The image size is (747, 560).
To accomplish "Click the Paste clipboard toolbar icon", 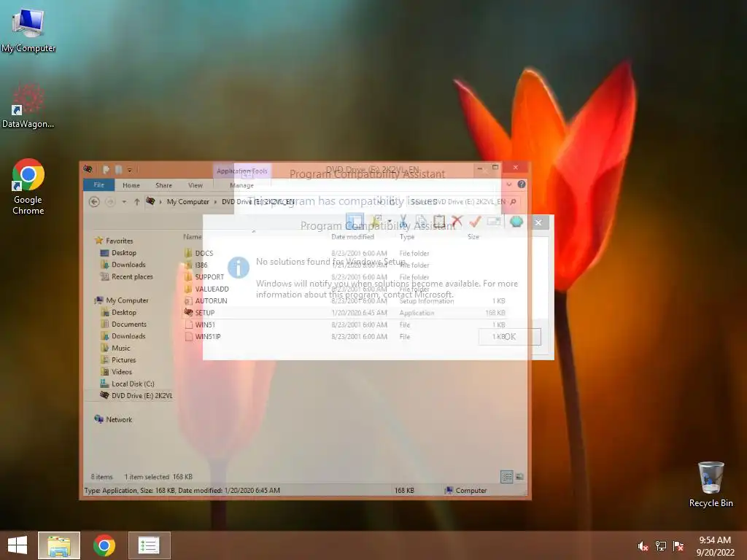I will (x=438, y=222).
